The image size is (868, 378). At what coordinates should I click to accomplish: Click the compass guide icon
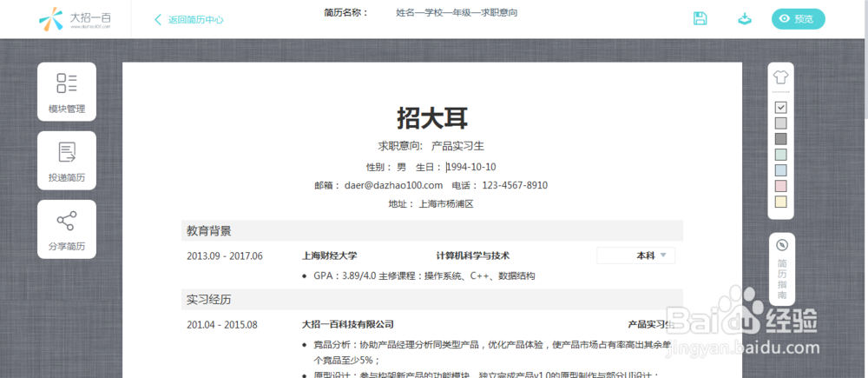tap(782, 245)
